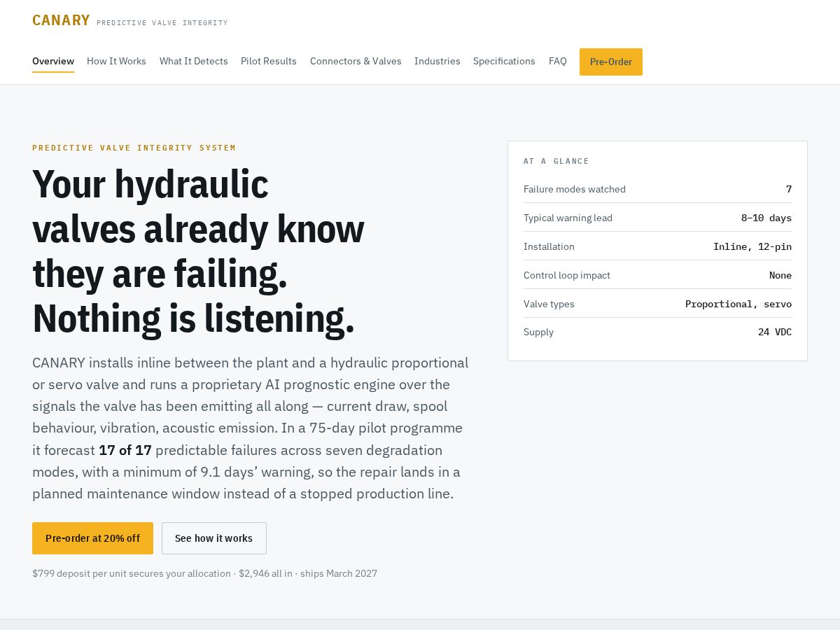Click the 'None' value
Screen dimensions: 840x630
coord(780,275)
